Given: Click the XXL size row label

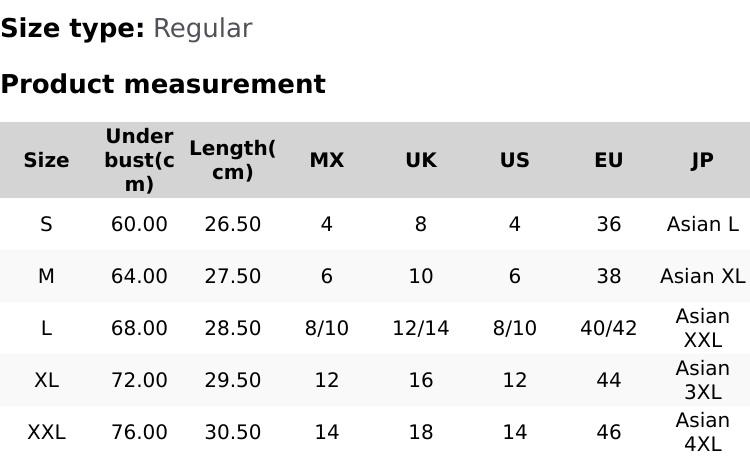Looking at the screenshot, I should tap(46, 432).
